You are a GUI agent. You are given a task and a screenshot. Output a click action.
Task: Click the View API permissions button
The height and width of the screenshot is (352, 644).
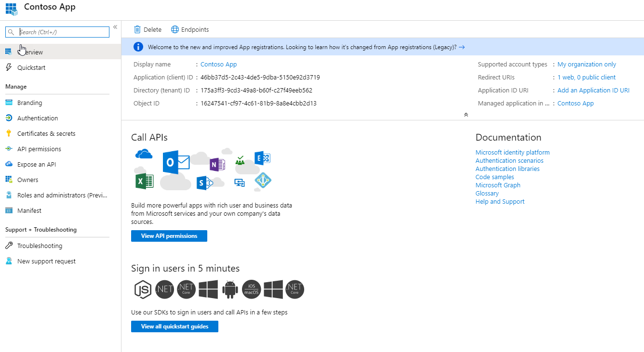coord(169,236)
